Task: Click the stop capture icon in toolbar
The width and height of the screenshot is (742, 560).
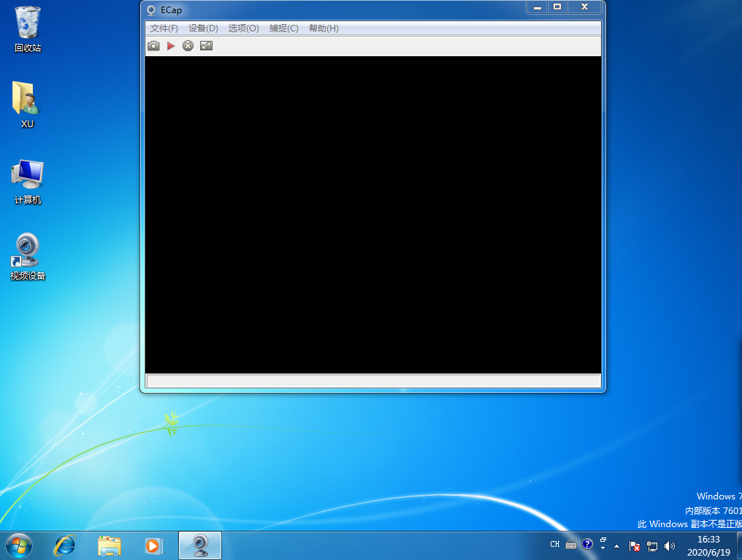Action: [x=188, y=46]
